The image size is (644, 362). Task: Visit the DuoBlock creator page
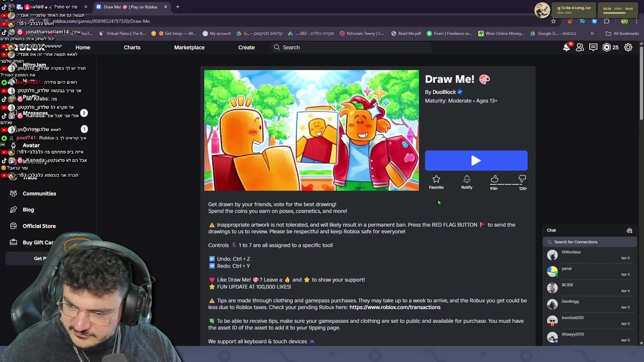pos(444,92)
